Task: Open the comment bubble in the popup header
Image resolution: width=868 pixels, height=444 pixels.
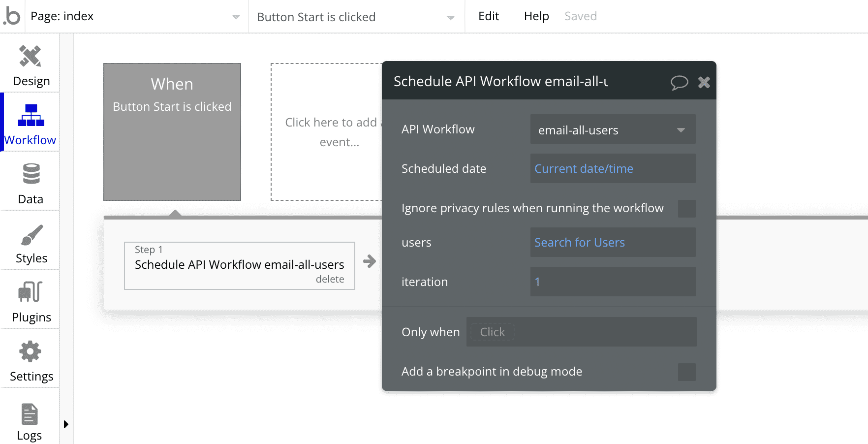Action: point(680,83)
